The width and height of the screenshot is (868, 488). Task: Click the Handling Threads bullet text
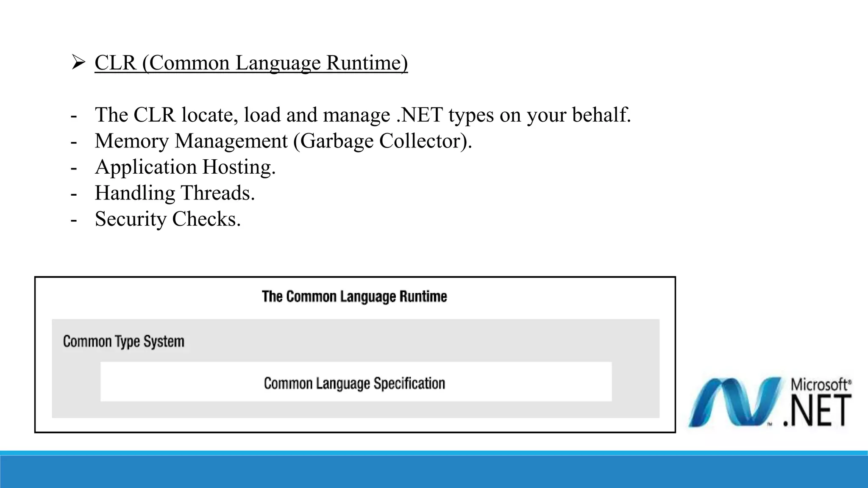tap(175, 193)
